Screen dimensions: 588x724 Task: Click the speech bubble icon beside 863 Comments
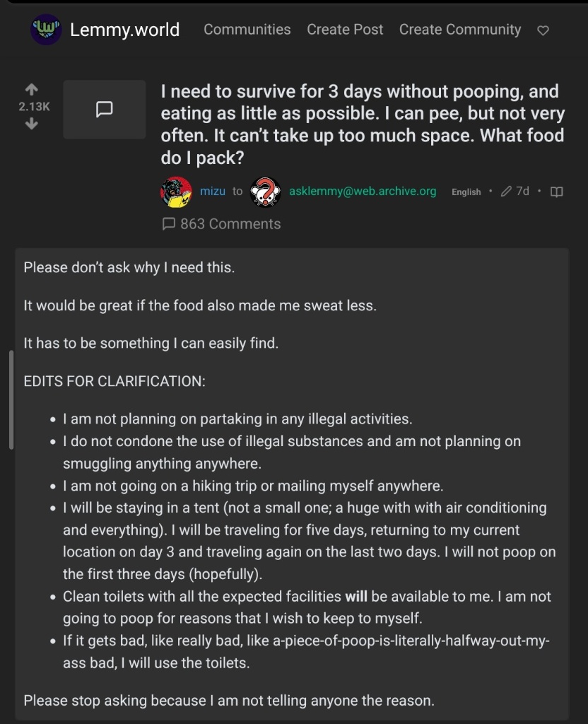[x=169, y=224]
